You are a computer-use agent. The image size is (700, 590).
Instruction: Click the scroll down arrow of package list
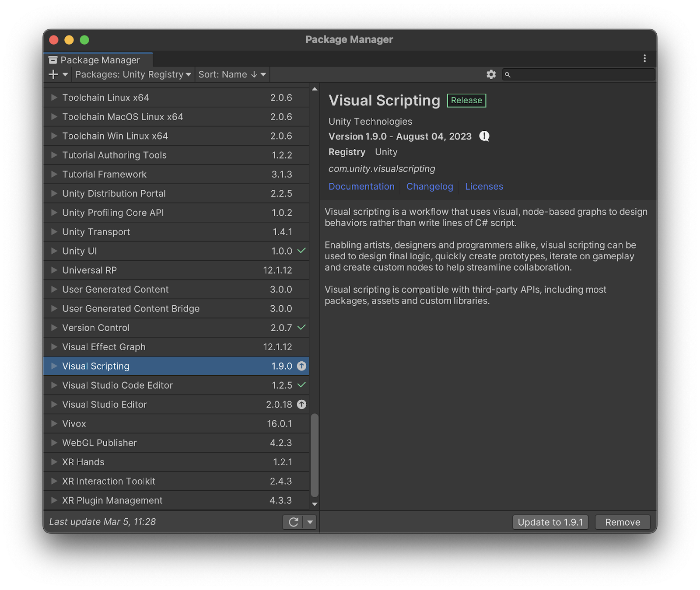tap(315, 504)
